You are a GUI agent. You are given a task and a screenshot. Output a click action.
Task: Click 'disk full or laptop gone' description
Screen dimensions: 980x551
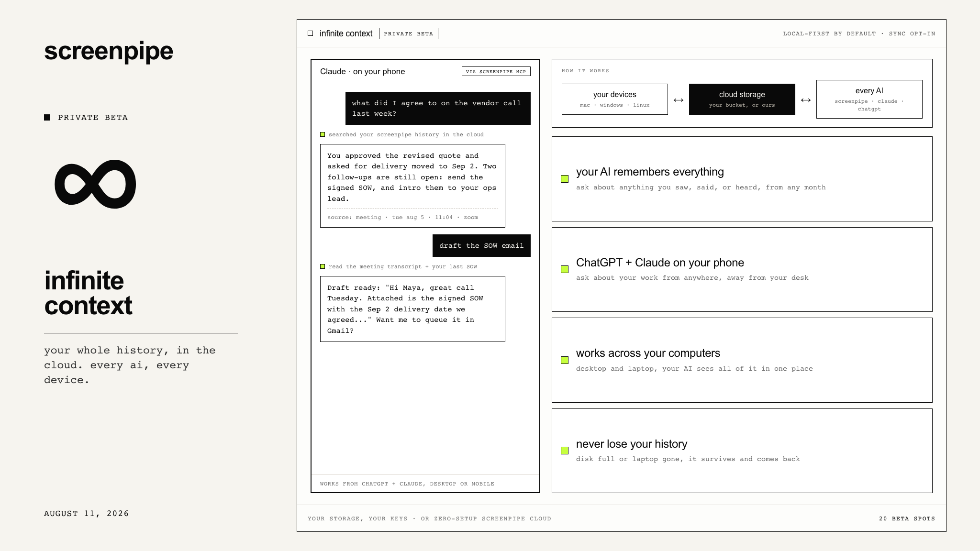(688, 459)
